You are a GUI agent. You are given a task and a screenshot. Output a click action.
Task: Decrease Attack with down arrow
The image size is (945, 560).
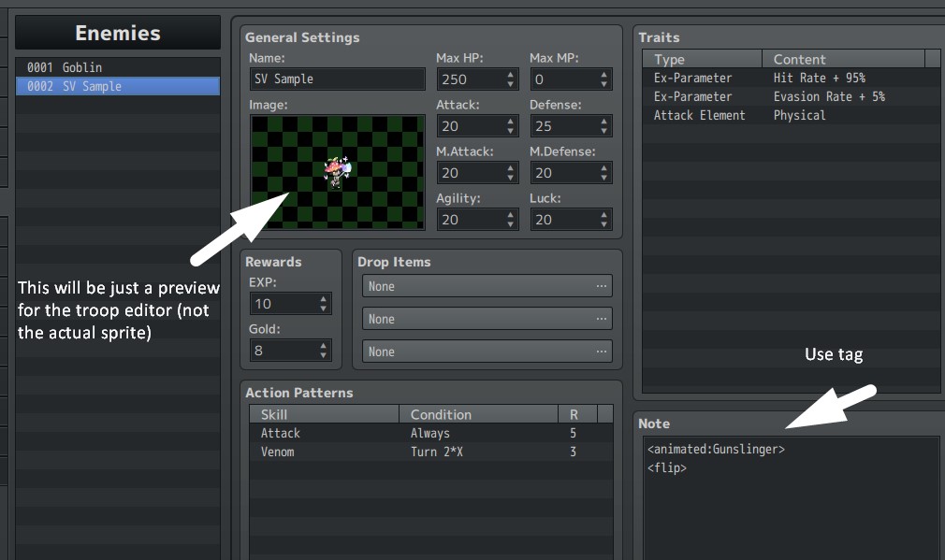point(511,131)
